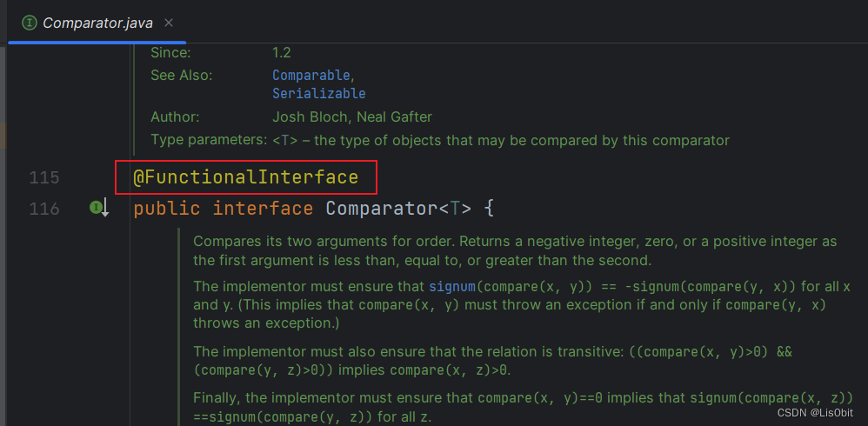Image resolution: width=868 pixels, height=426 pixels.
Task: Select the Comparator.java editor tab
Action: click(97, 23)
